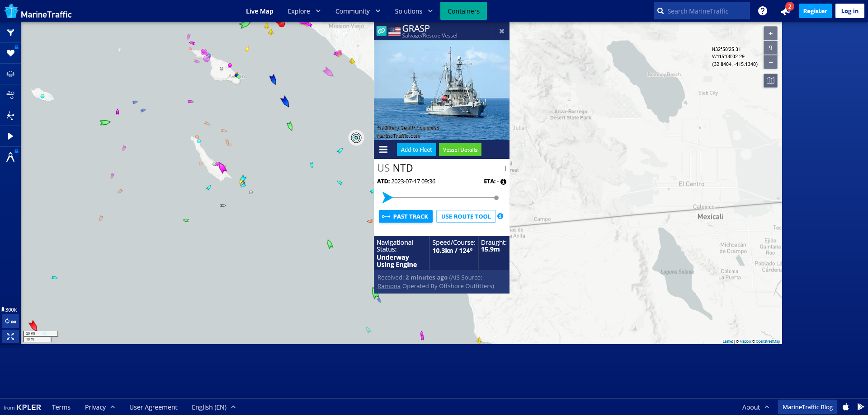Image resolution: width=868 pixels, height=415 pixels.
Task: Click the Log in button
Action: click(x=849, y=11)
